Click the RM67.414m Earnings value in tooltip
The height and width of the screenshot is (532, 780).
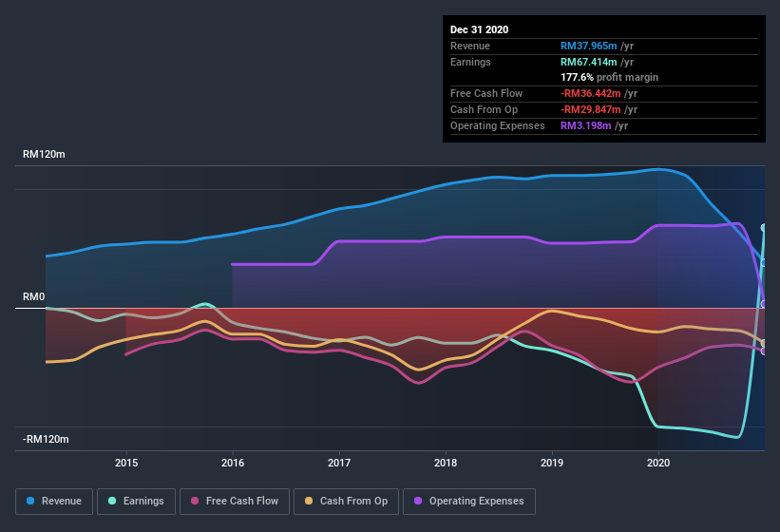(593, 62)
